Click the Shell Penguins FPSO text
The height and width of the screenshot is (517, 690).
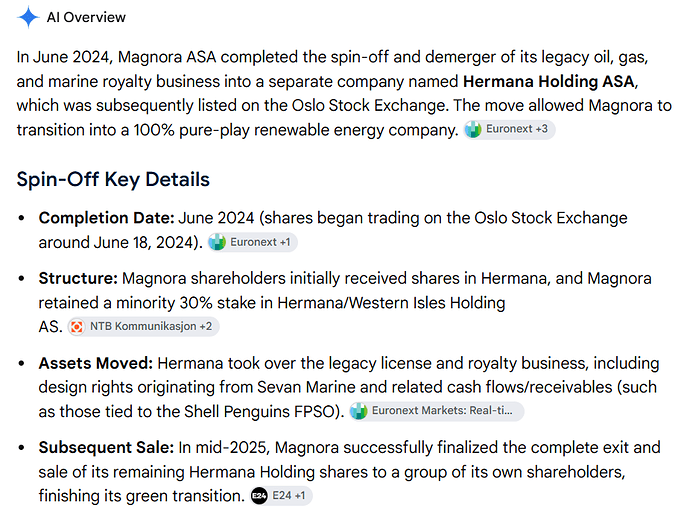(x=260, y=411)
